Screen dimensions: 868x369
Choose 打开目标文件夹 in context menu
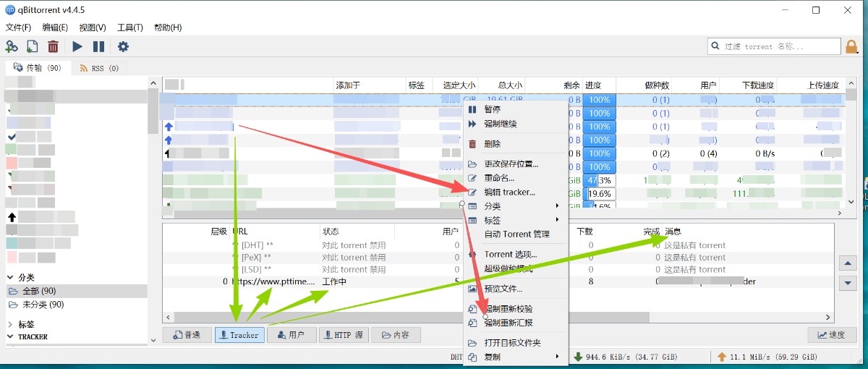click(515, 343)
